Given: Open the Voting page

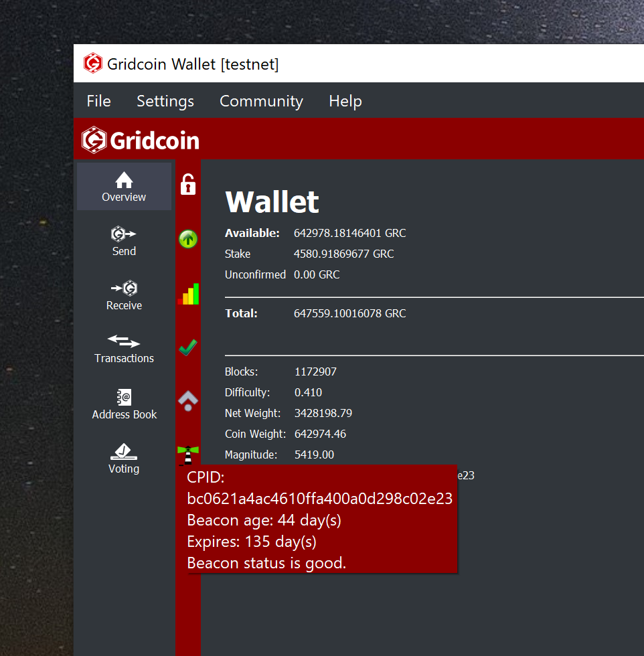Looking at the screenshot, I should pyautogui.click(x=124, y=459).
